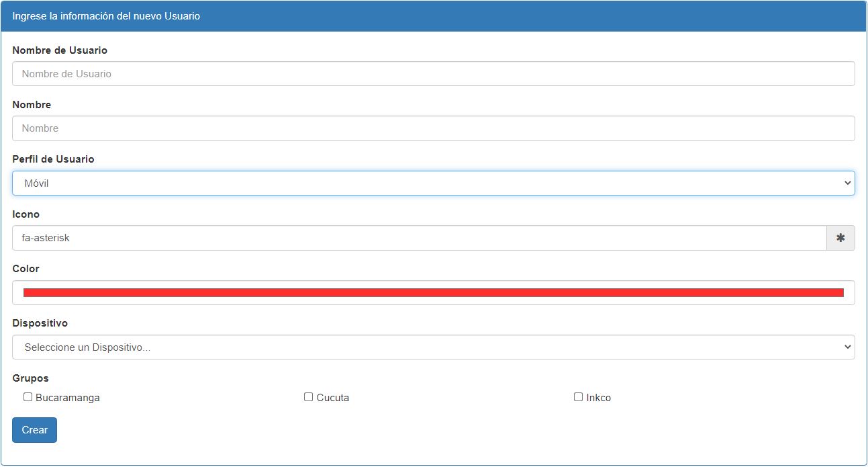The image size is (868, 467).
Task: Click the bold "Nombre" field label
Action: pyautogui.click(x=32, y=105)
